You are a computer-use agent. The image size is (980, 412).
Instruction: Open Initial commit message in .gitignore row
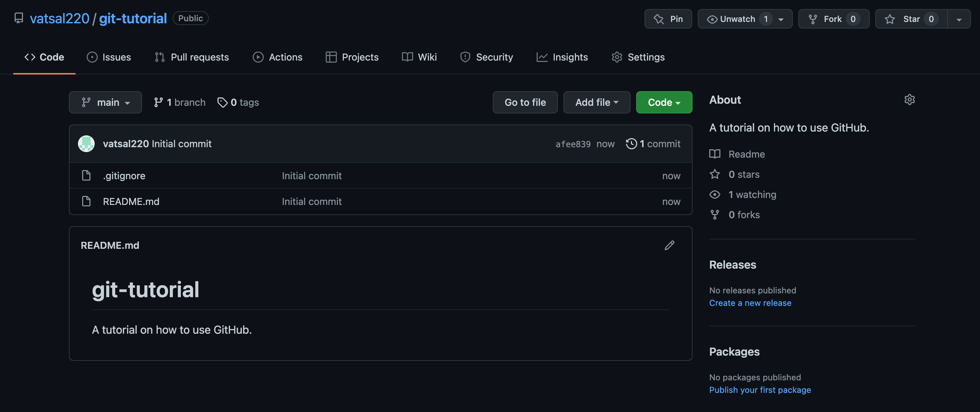click(311, 176)
